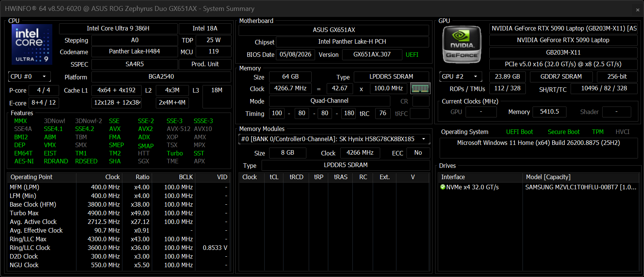Click the memory module Size 8 GB field
The width and height of the screenshot is (644, 277).
coord(288,153)
